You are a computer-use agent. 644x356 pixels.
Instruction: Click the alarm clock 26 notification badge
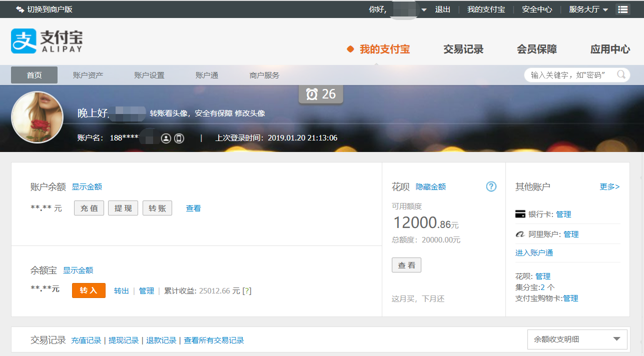(321, 94)
